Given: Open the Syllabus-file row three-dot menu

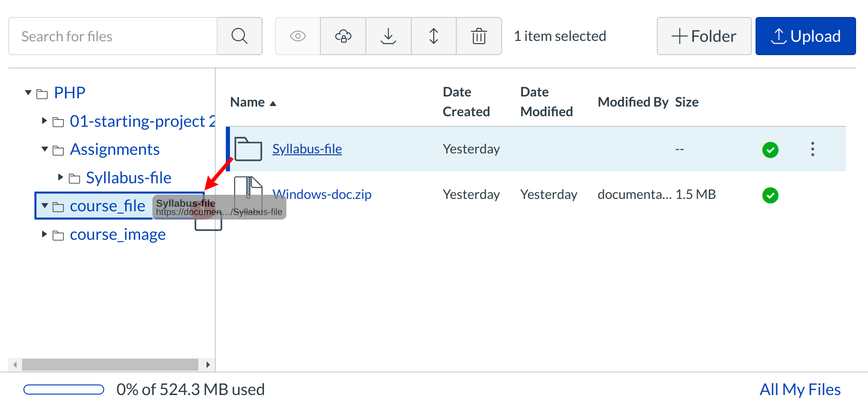Looking at the screenshot, I should click(812, 149).
